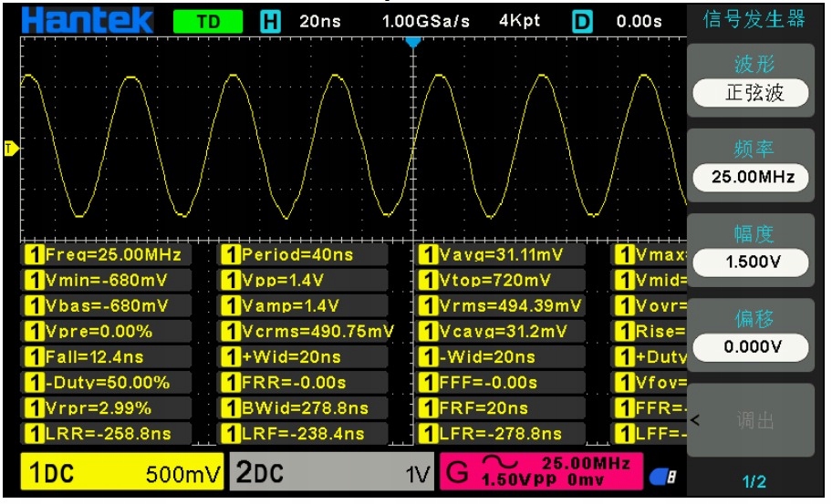Select the Vamp=1.4V measurement
Image resolution: width=832 pixels, height=504 pixels.
[x=303, y=306]
